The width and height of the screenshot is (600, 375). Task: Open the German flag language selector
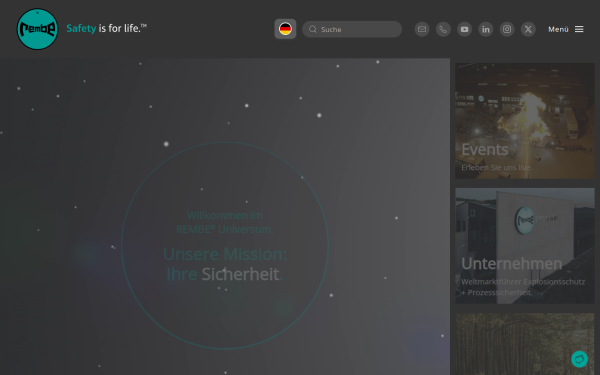[285, 29]
